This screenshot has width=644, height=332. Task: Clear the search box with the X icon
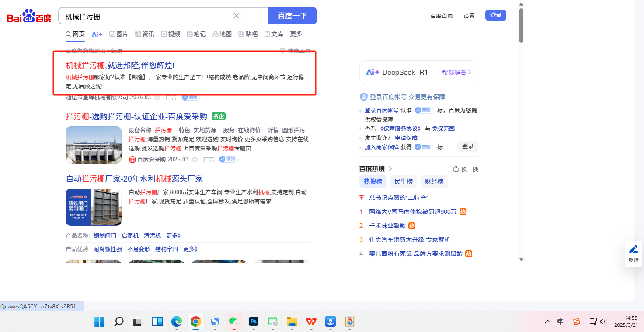[237, 16]
